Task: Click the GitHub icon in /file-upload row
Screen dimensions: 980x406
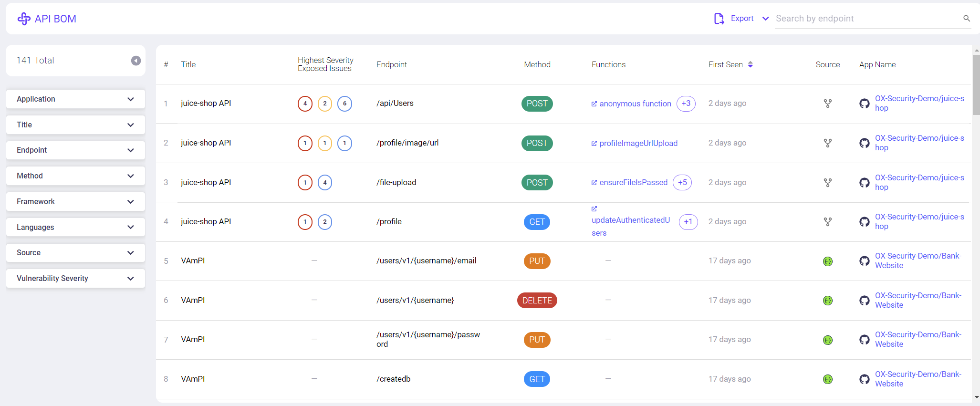Action: coord(864,183)
